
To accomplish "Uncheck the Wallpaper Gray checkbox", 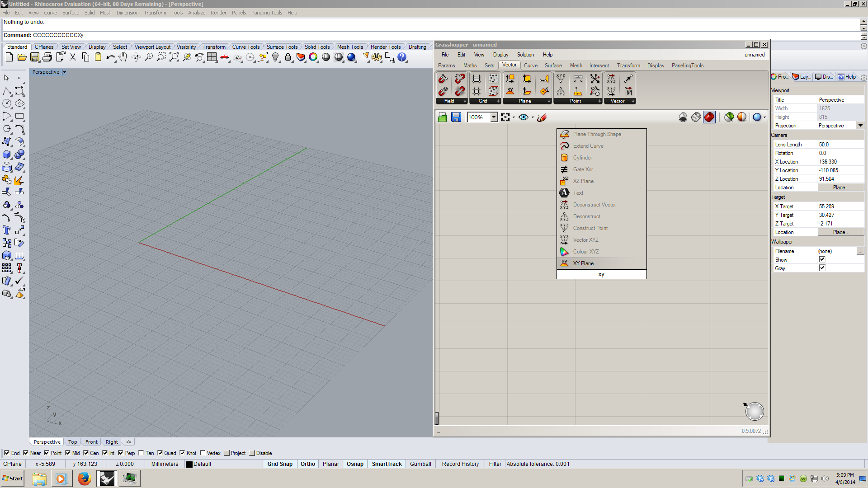I will coord(822,268).
